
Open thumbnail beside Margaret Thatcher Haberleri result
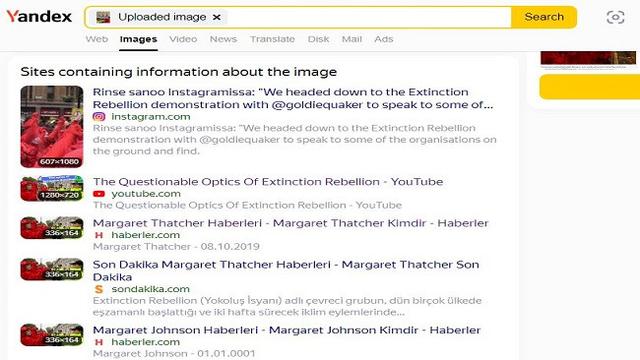click(52, 228)
